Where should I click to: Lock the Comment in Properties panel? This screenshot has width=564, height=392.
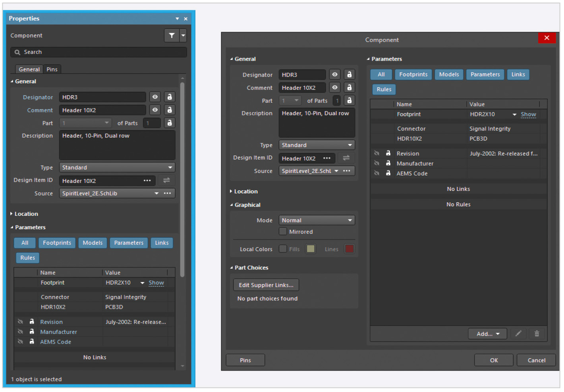click(x=170, y=110)
